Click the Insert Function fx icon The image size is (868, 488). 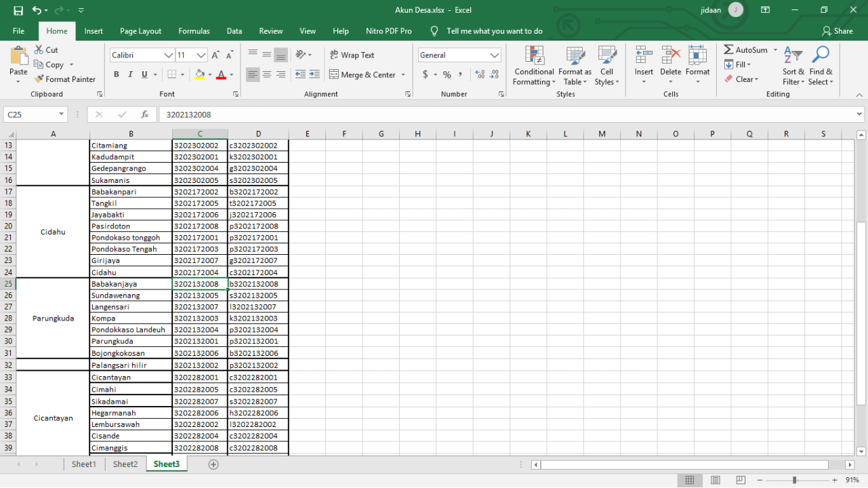pos(144,115)
